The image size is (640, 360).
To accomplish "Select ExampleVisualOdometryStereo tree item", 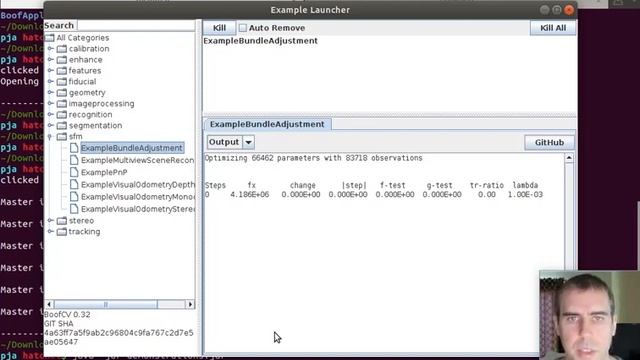I will 138,209.
